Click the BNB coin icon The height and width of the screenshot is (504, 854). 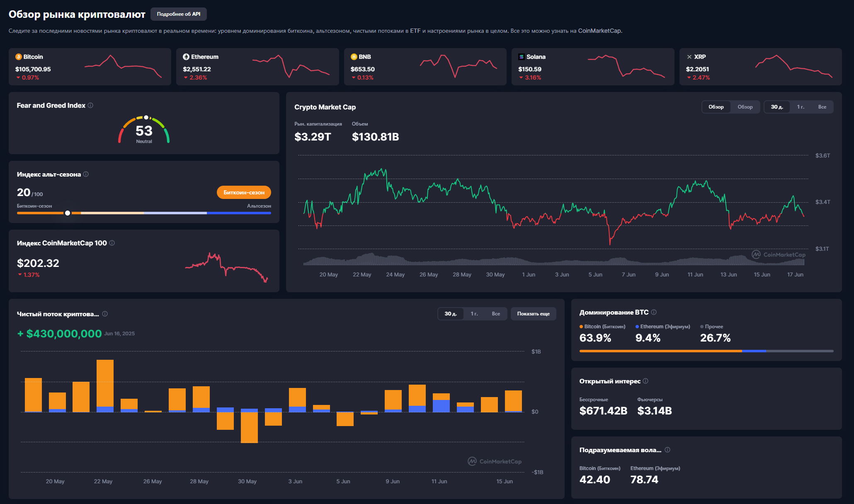tap(354, 57)
